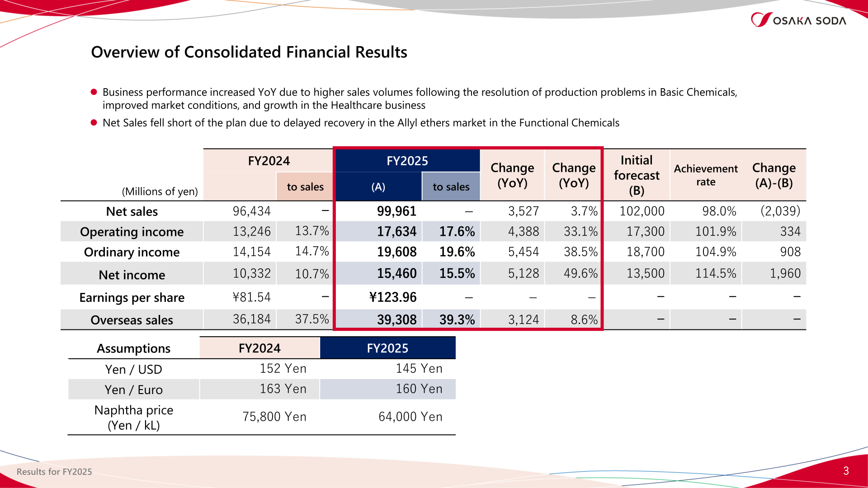The image size is (868, 488).
Task: Select the '152 Yen' USD rate
Action: pyautogui.click(x=283, y=368)
